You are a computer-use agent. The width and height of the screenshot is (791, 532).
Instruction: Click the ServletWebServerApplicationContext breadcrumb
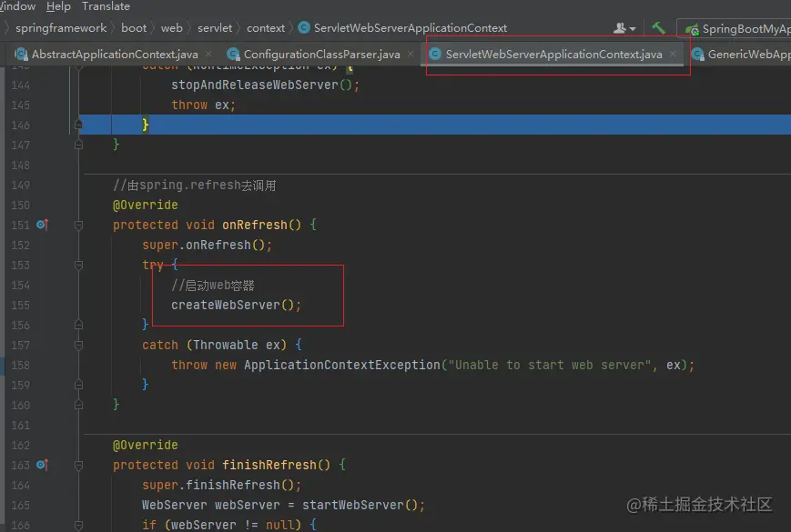click(411, 27)
